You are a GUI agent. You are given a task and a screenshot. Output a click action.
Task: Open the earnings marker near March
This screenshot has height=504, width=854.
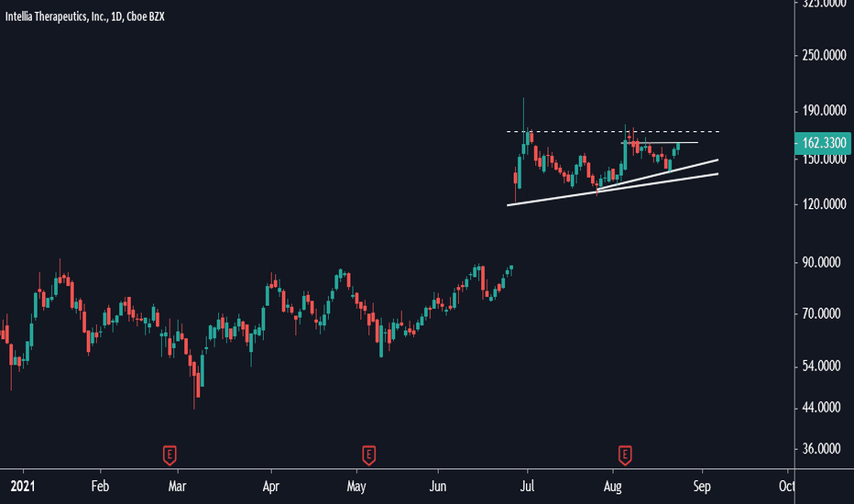point(170,455)
